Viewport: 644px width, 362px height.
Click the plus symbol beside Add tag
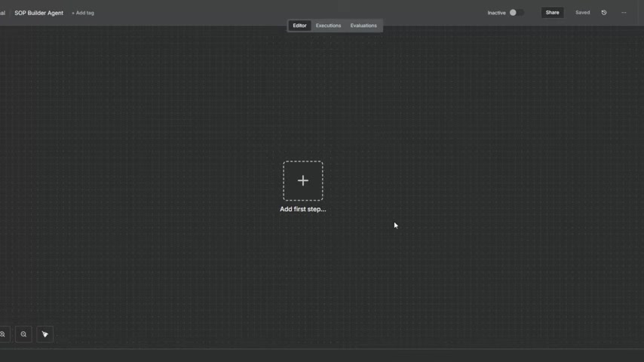(x=73, y=13)
